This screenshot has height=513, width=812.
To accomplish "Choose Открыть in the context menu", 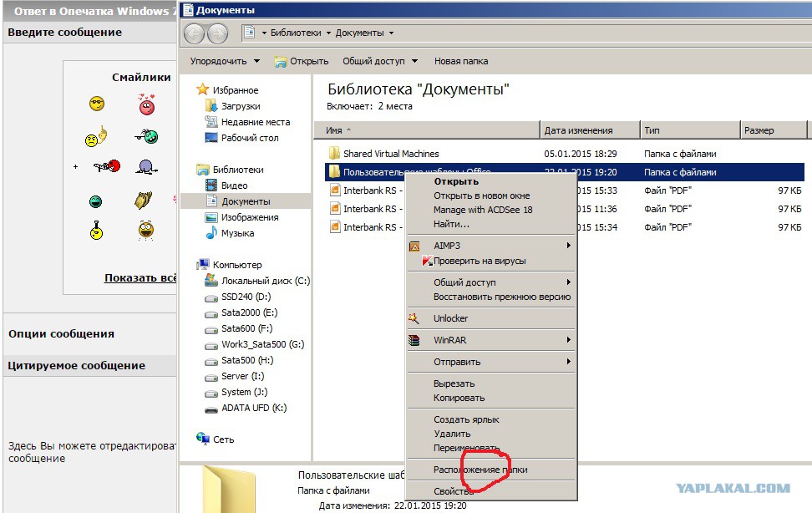I will click(456, 181).
